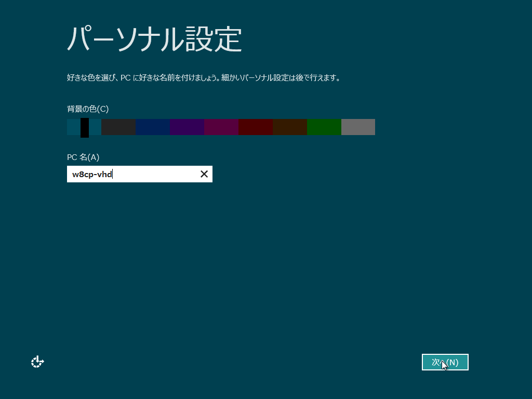Click the black color slider handle
The width and height of the screenshot is (532, 399).
tap(85, 128)
